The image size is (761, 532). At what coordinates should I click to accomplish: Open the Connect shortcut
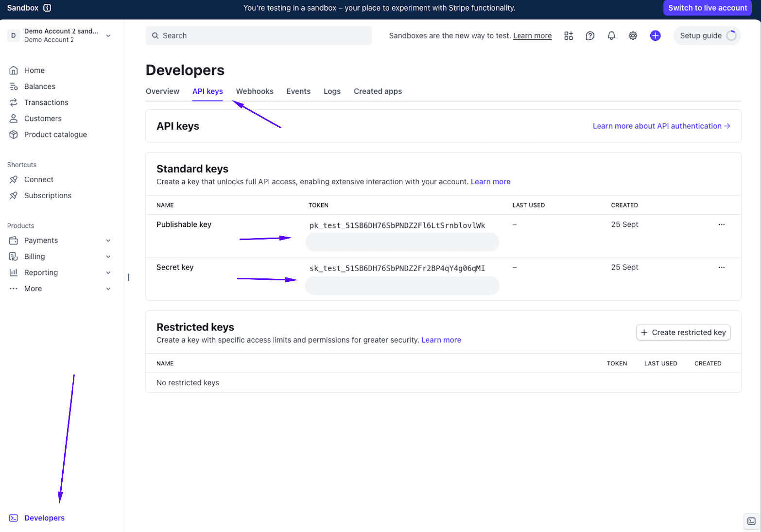click(x=38, y=180)
